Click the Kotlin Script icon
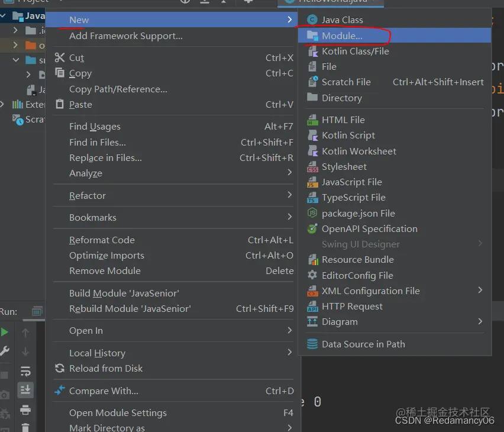Image resolution: width=504 pixels, height=432 pixels. (312, 135)
